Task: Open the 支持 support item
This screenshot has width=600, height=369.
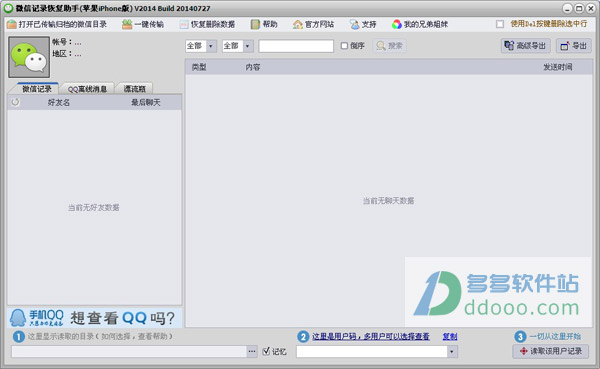Action: pos(363,24)
